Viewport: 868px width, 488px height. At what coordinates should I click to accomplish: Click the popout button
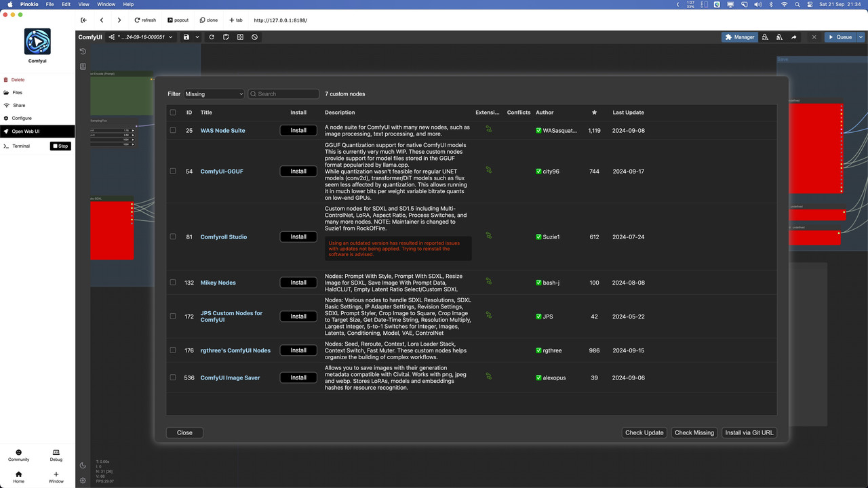point(178,20)
